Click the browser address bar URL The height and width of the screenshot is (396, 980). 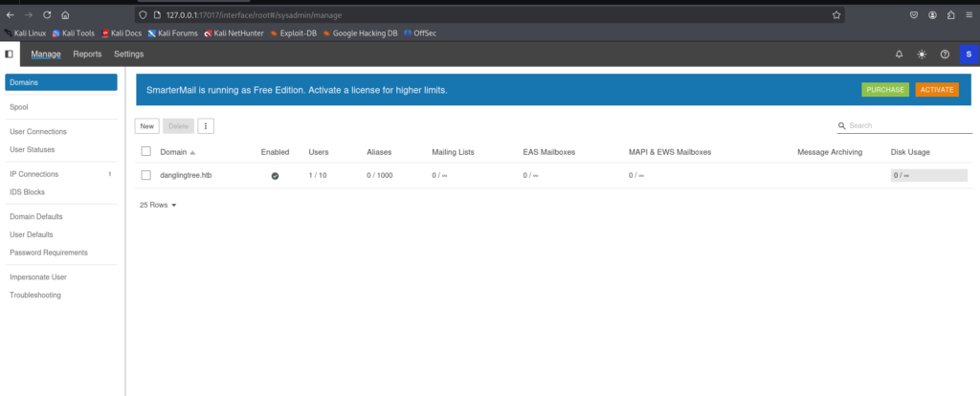point(254,15)
